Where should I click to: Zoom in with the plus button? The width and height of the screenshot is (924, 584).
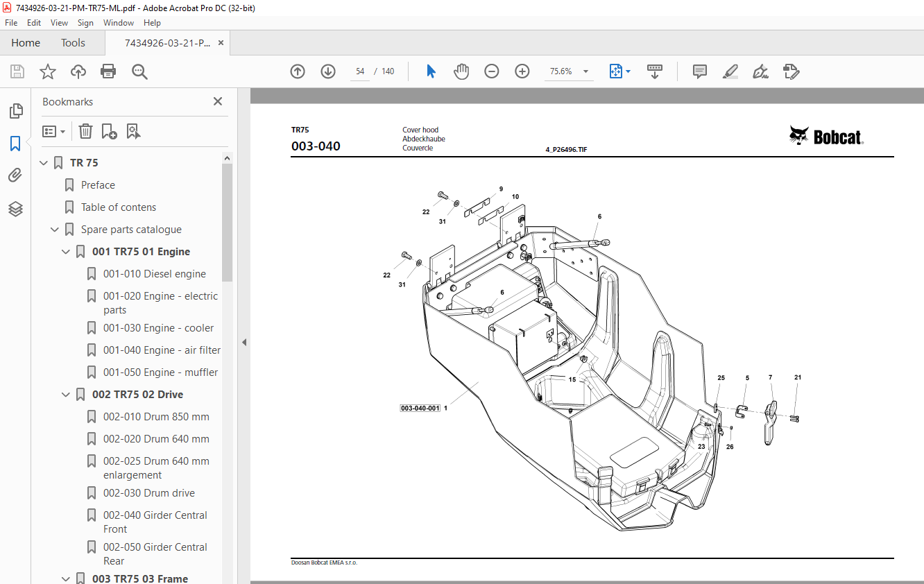(x=522, y=71)
